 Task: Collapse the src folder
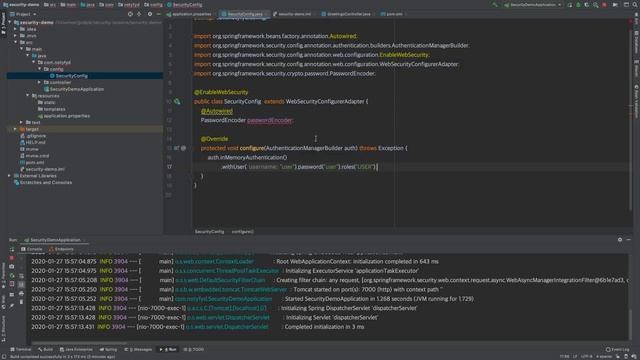click(x=16, y=42)
